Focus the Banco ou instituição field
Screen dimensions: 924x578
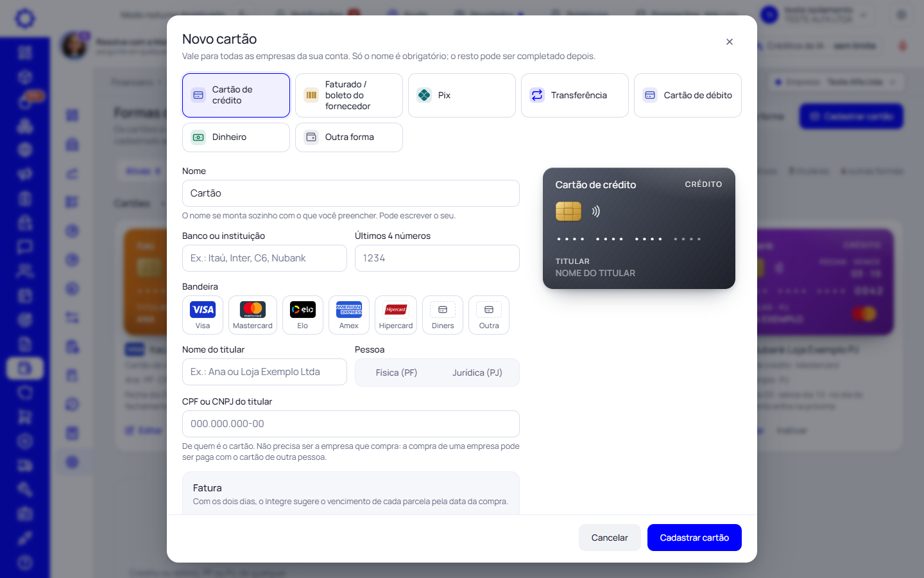tap(264, 258)
